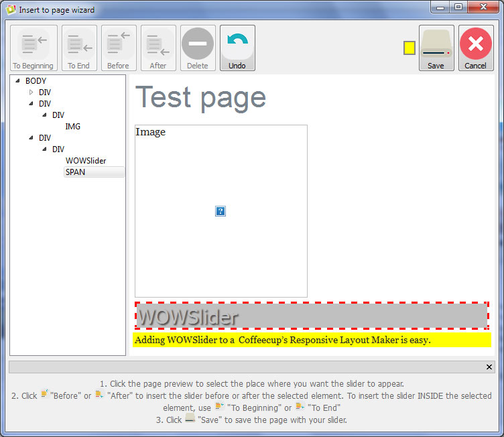The height and width of the screenshot is (437, 504).
Task: Click the yellow highlight color swatch
Action: point(409,48)
